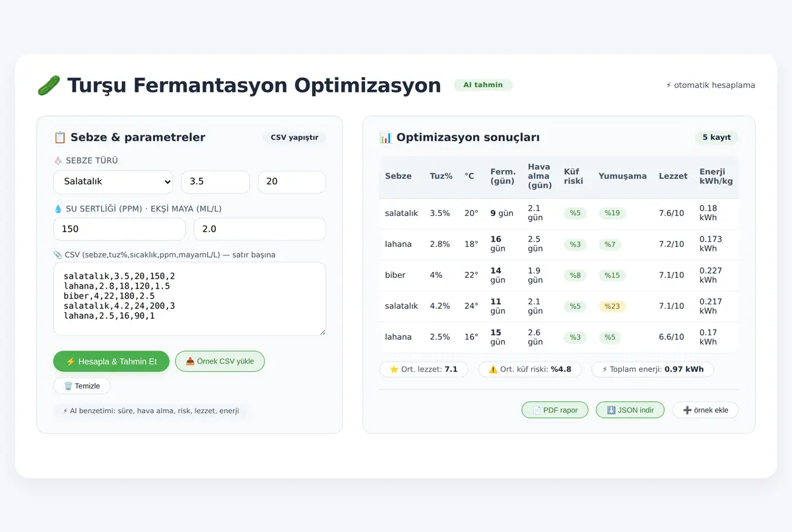Click the Küf riski column header

coord(573,176)
